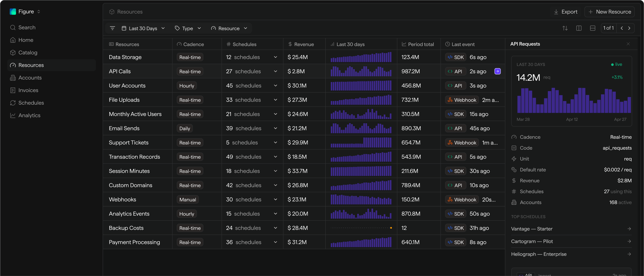Viewport: 644px width, 276px height.
Task: Open Vantage — Starter schedule arrow
Action: (x=629, y=229)
